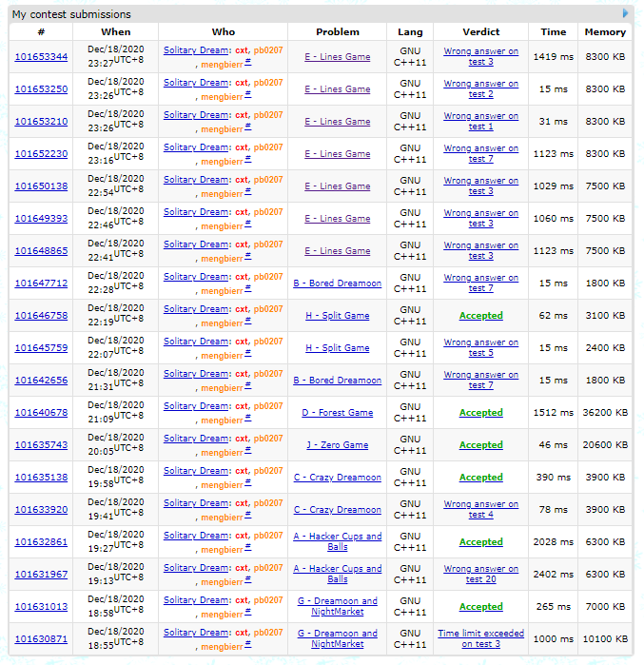Click the blue arrow icon in the header

[x=625, y=13]
